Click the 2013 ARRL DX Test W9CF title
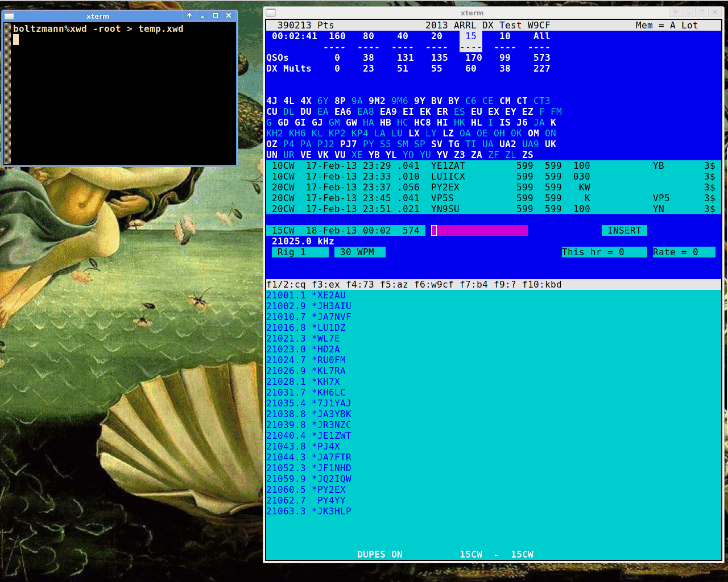The image size is (728, 582). click(488, 26)
